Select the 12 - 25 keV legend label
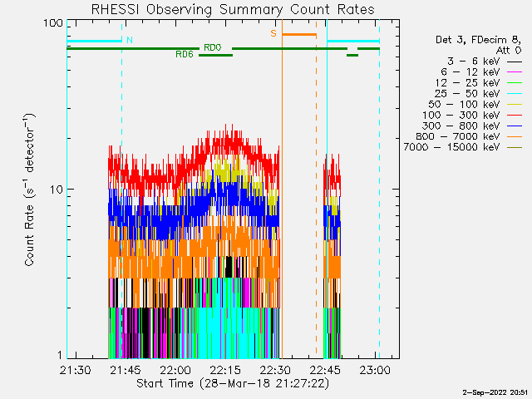The height and width of the screenshot is (399, 532). pyautogui.click(x=467, y=83)
